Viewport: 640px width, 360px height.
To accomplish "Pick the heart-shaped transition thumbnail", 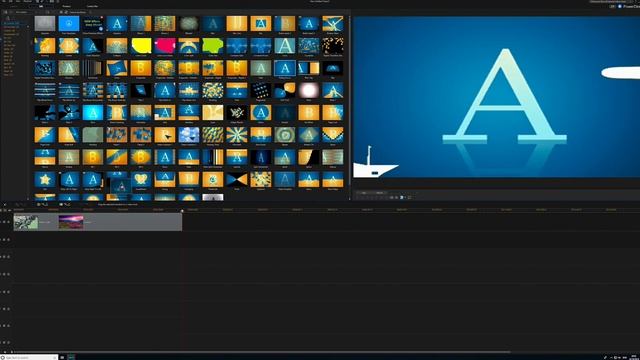I will coord(141,179).
